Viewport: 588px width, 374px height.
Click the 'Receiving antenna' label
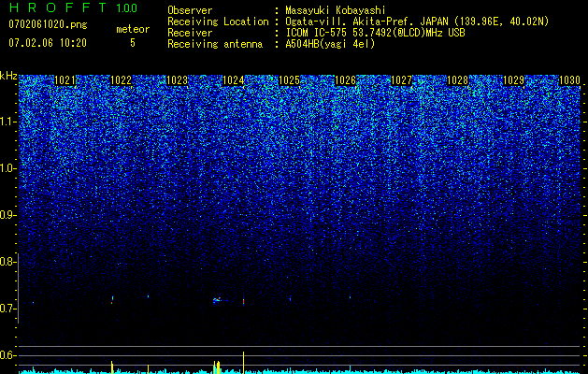click(215, 44)
